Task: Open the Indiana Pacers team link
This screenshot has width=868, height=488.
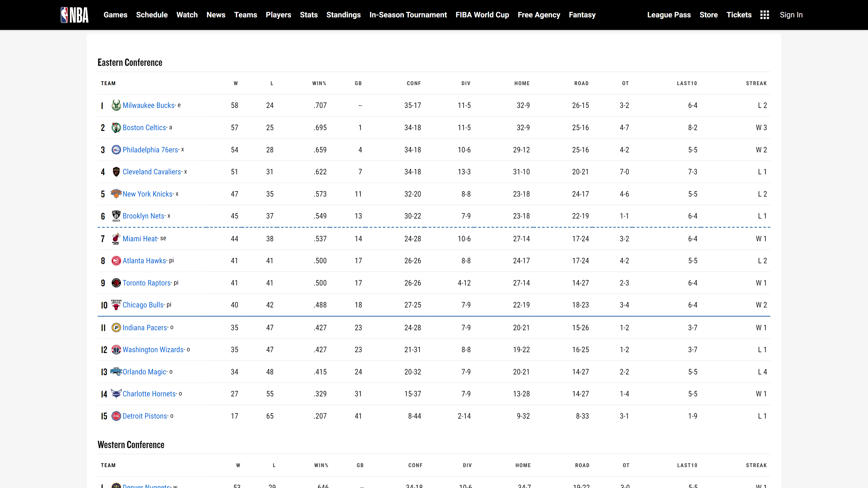Action: (145, 328)
